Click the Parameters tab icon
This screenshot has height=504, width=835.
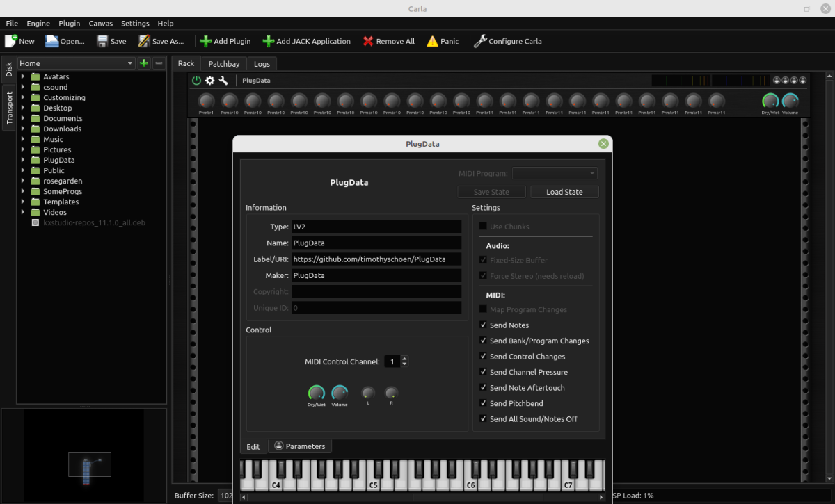tap(279, 446)
